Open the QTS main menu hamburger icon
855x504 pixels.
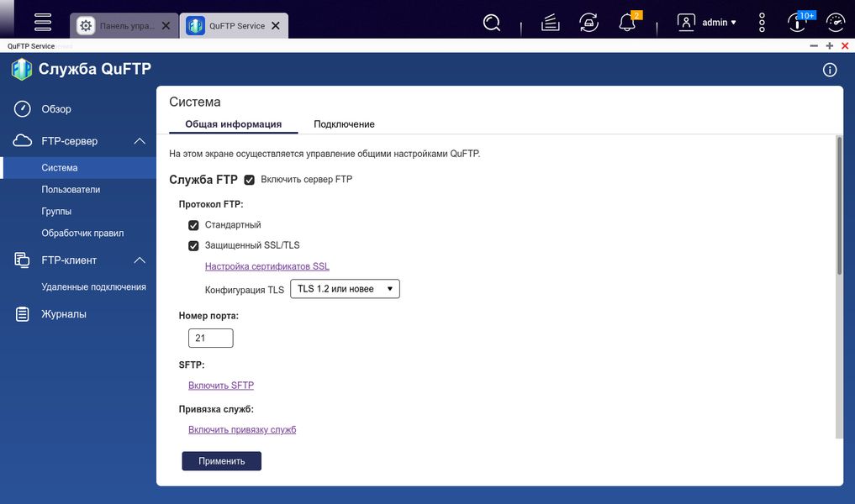(x=43, y=23)
